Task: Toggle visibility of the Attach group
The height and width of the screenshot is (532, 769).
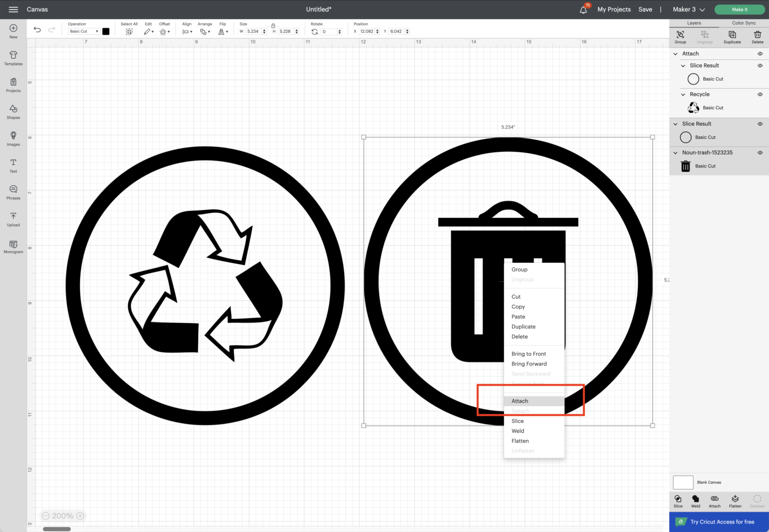Action: (x=759, y=54)
